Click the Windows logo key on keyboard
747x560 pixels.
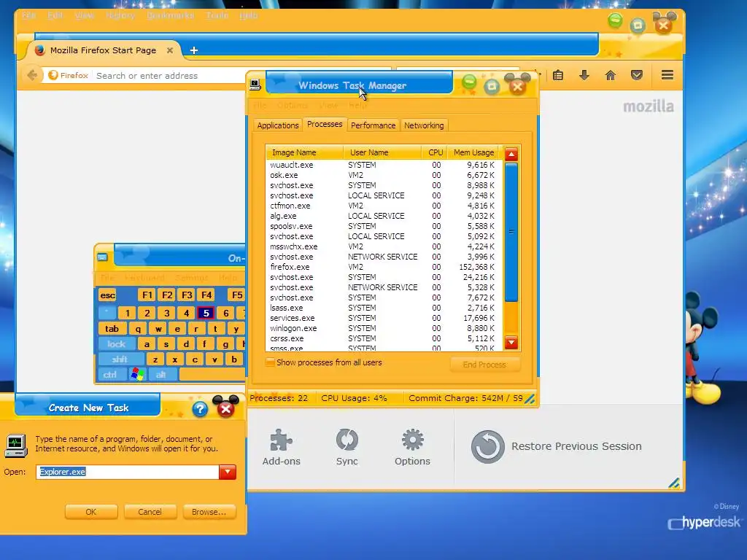138,374
